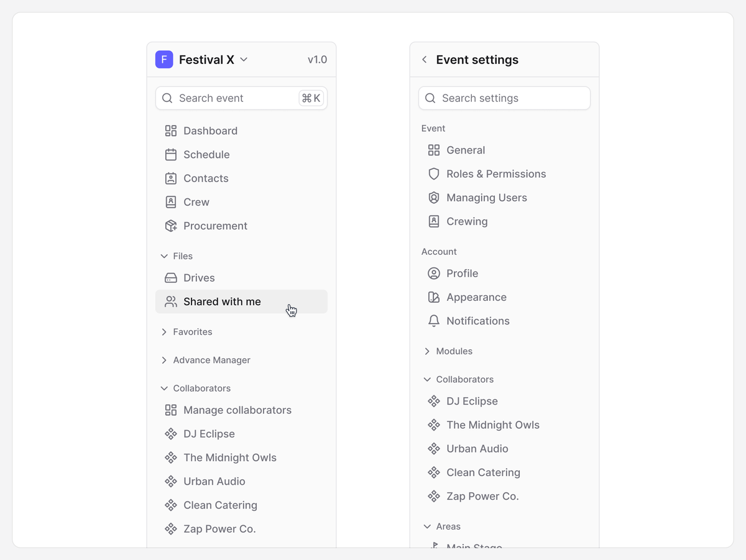Image resolution: width=746 pixels, height=560 pixels.
Task: Expand the Favorites section
Action: click(x=186, y=332)
